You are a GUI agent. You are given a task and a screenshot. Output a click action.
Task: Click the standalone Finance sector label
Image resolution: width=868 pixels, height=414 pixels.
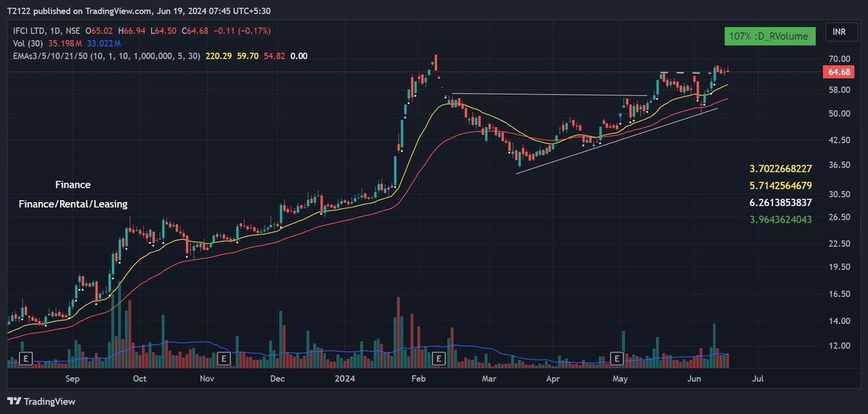tap(72, 185)
